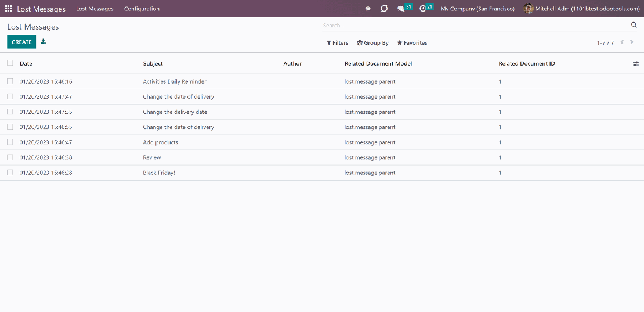Sort by the Date column header
The width and height of the screenshot is (644, 312).
point(26,64)
